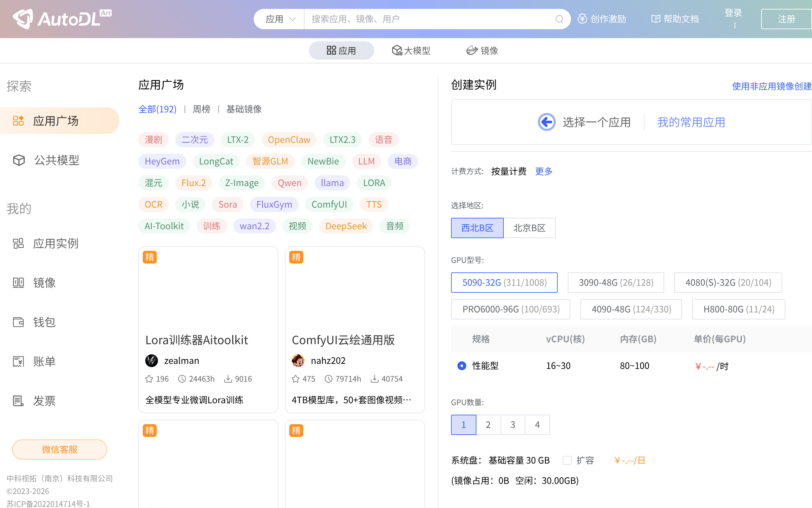Click the star icon on ComfyUI云绘通用版 card
This screenshot has height=508, width=812.
click(x=296, y=379)
